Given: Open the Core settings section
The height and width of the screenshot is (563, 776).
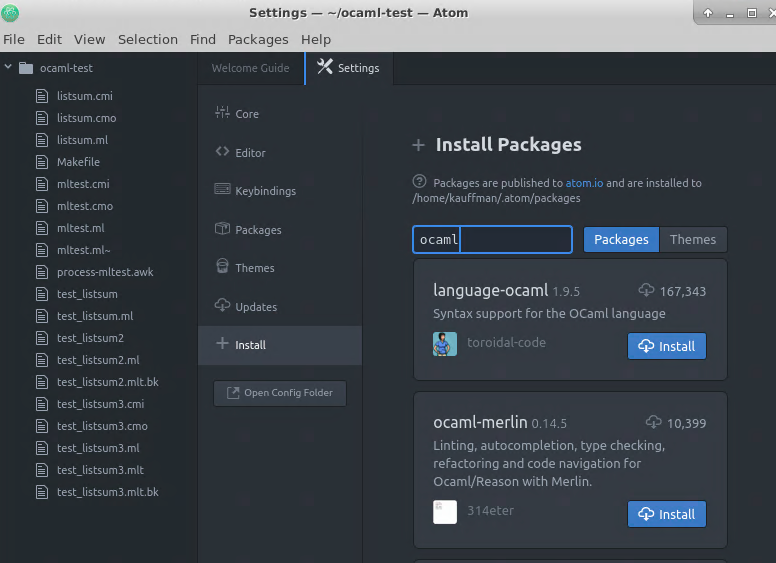Looking at the screenshot, I should [246, 114].
